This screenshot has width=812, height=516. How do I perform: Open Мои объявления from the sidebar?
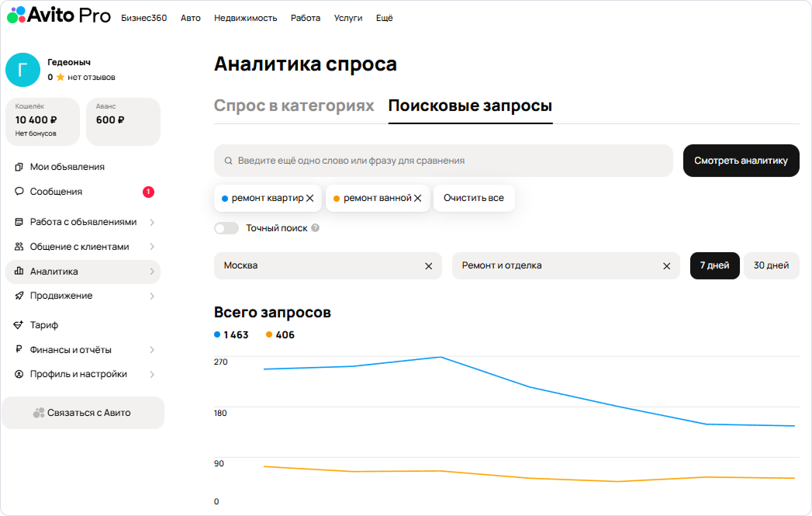67,167
